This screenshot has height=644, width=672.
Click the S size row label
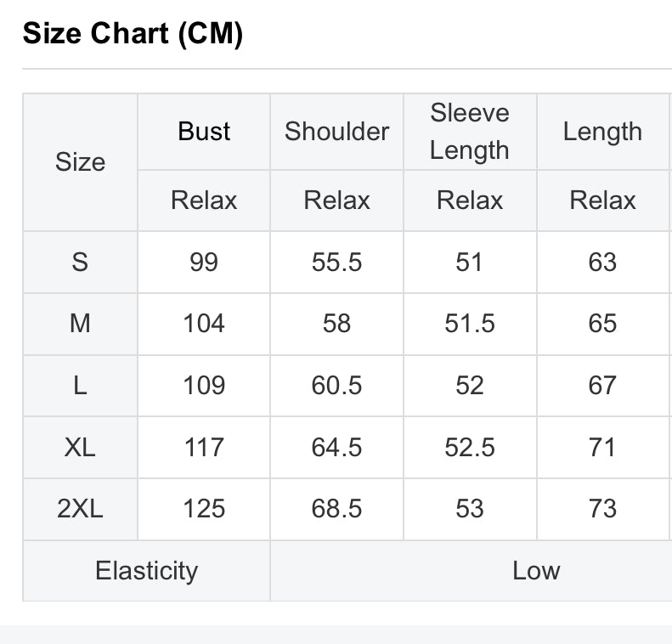point(80,263)
